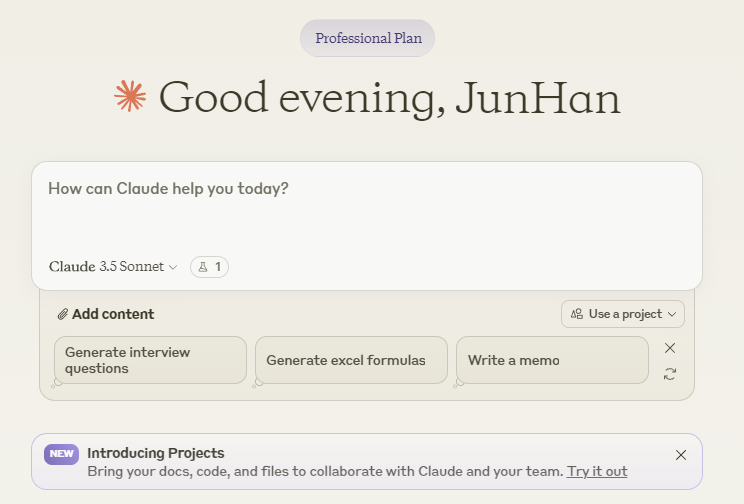
Task: Select Generate interview questions suggestion
Action: (150, 360)
